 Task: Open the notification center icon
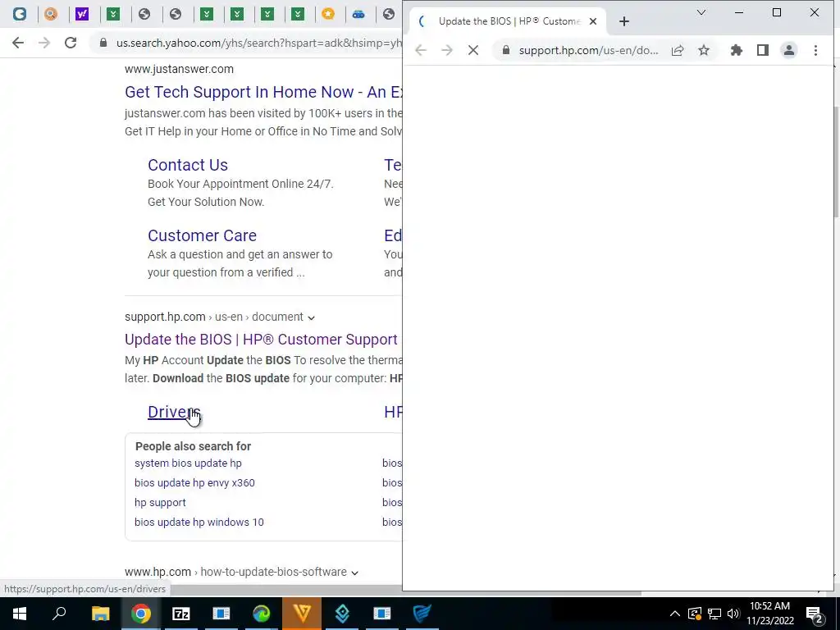(x=815, y=614)
